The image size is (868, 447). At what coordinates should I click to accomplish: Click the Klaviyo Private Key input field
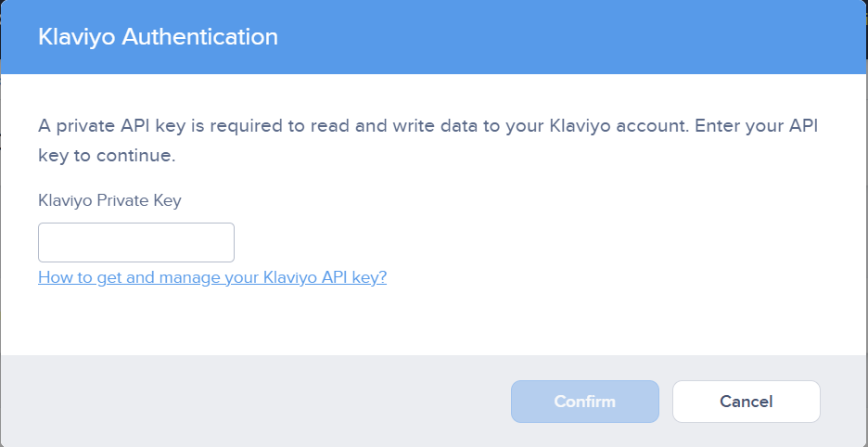tap(136, 242)
